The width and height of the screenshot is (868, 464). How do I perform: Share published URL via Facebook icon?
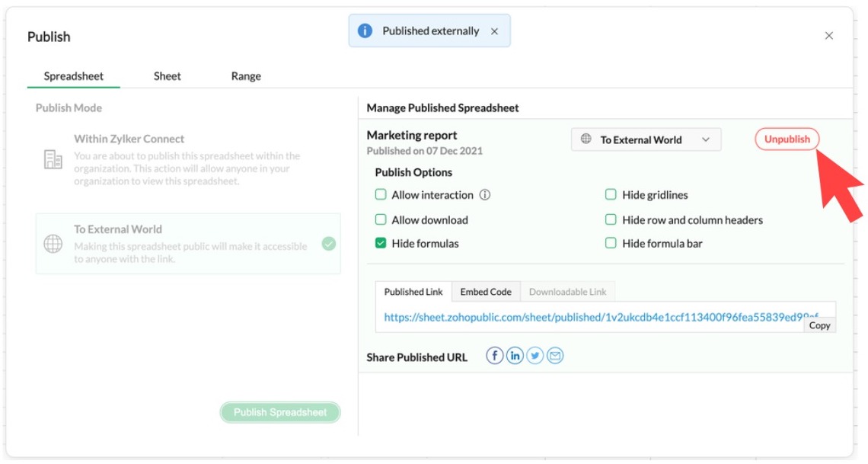(495, 356)
